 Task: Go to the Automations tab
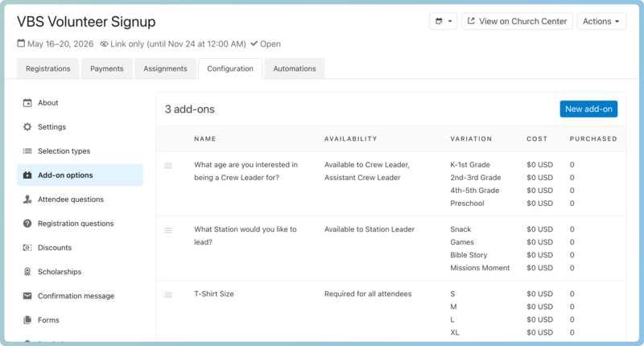[294, 69]
